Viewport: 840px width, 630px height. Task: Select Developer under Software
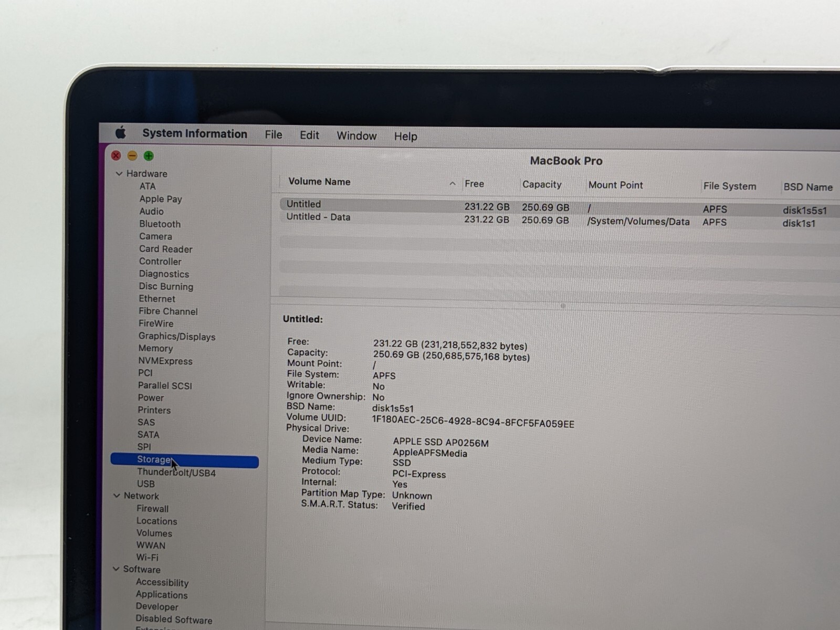point(157,607)
